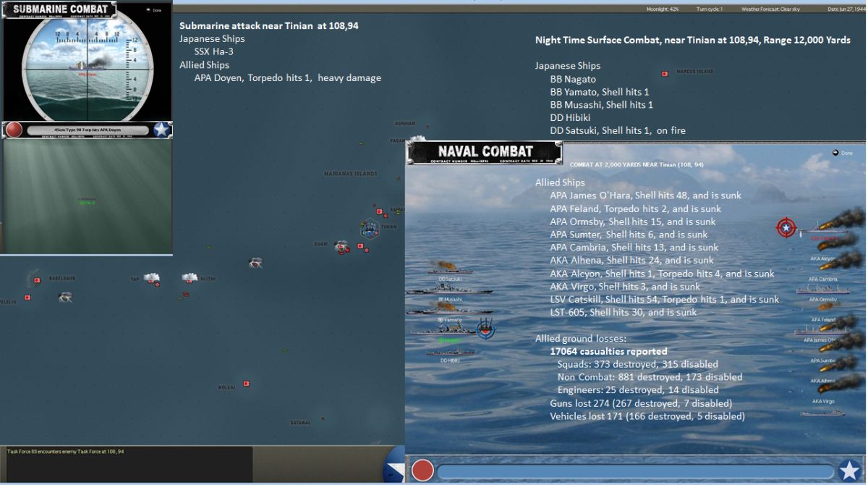
Task: Click the naval combat message bar
Action: [x=635, y=471]
